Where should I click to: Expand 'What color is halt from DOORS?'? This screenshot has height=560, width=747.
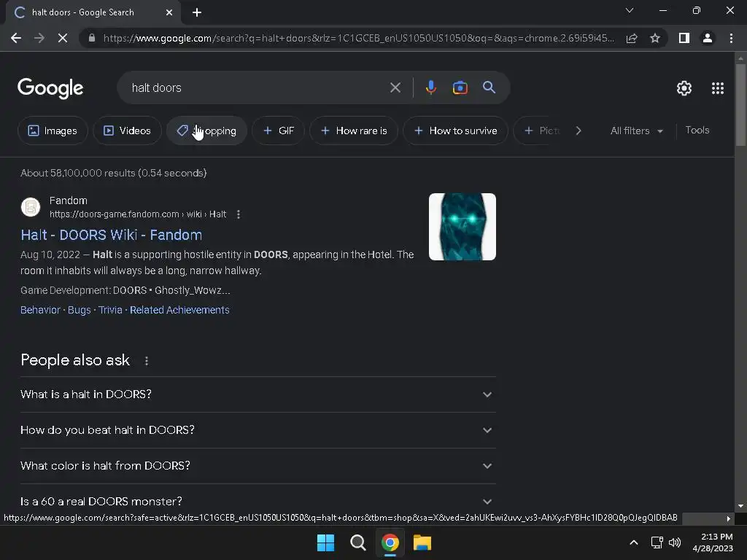click(258, 466)
